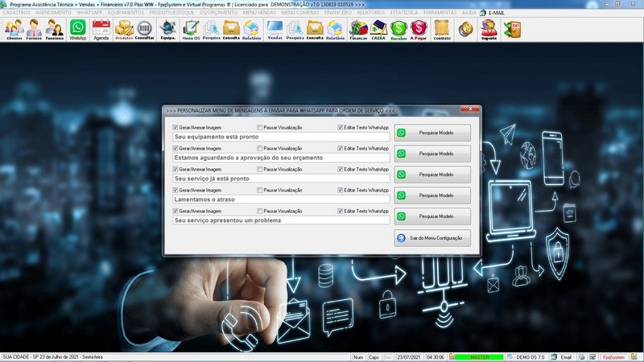The width and height of the screenshot is (644, 362).
Task: Edit 'Seu serviço já está pronto' field
Action: (281, 179)
